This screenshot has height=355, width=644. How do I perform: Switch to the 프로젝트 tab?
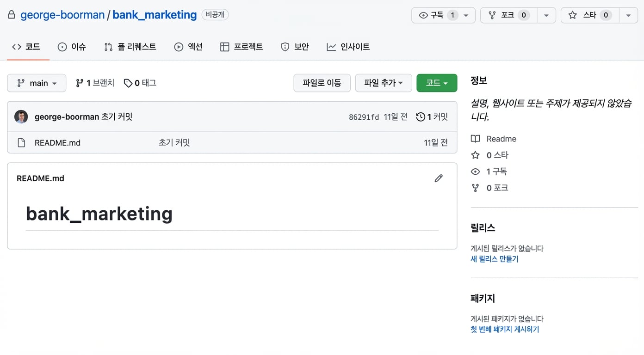pyautogui.click(x=241, y=47)
